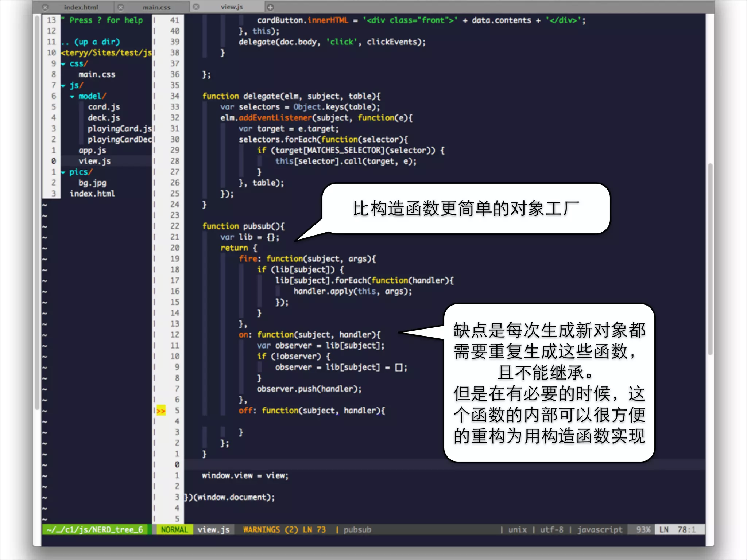The image size is (747, 560).
Task: Click the 'off: function(subject, handler){' line
Action: (x=312, y=411)
